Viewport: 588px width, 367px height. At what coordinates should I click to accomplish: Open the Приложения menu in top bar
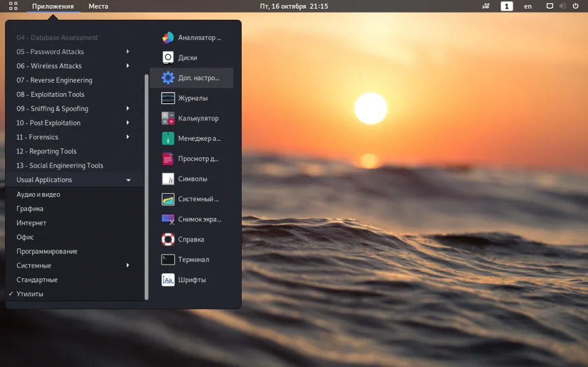pos(52,6)
